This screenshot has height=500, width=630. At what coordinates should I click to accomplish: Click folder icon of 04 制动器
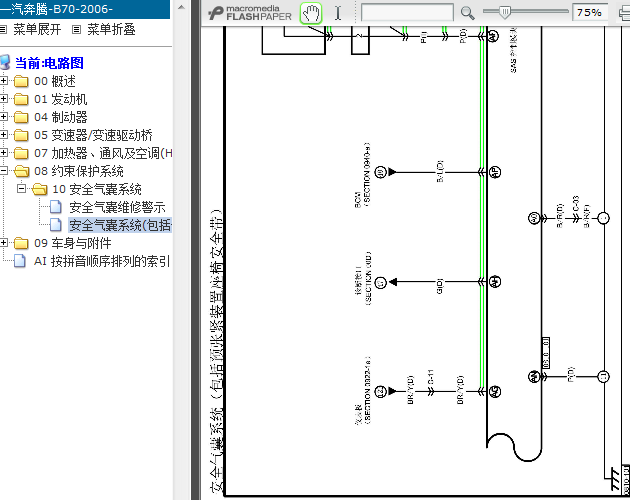[21, 117]
